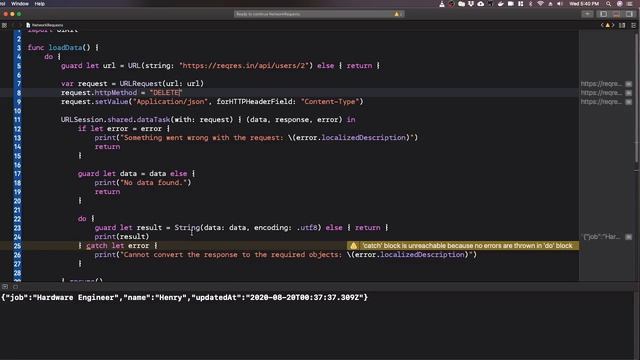Viewport: 640px width, 360px height.
Task: Click the yellow warning triangle on line 25
Action: point(353,246)
